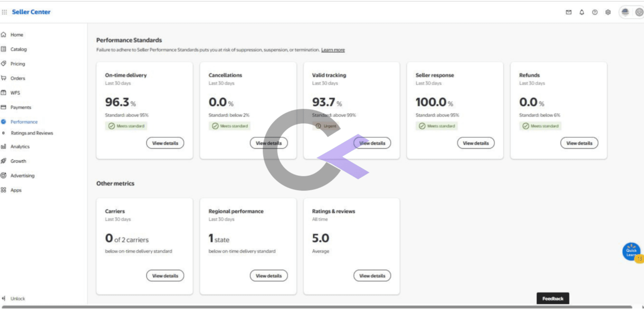Image resolution: width=644 pixels, height=322 pixels.
Task: Click the Advertising target icon in the sidebar
Action: click(4, 175)
